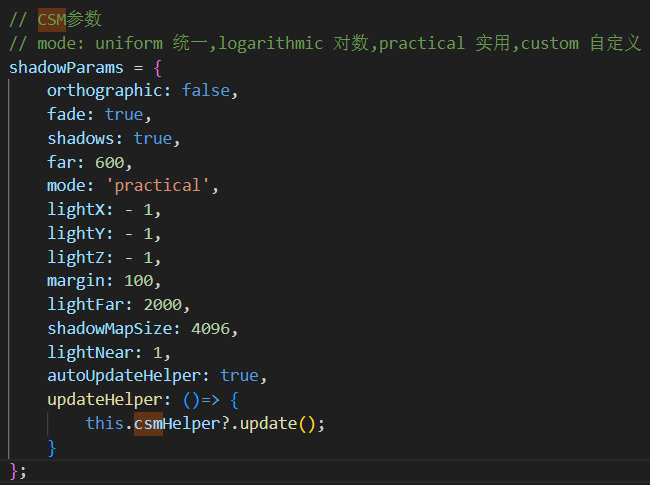Click the shadowMapSize value 4096
The image size is (650, 485).
coord(211,329)
